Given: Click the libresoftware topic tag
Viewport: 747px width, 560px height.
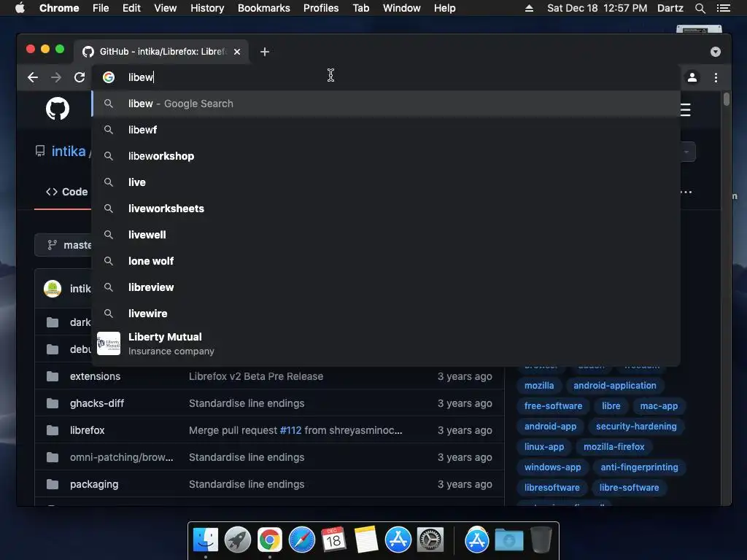Looking at the screenshot, I should click(x=551, y=488).
